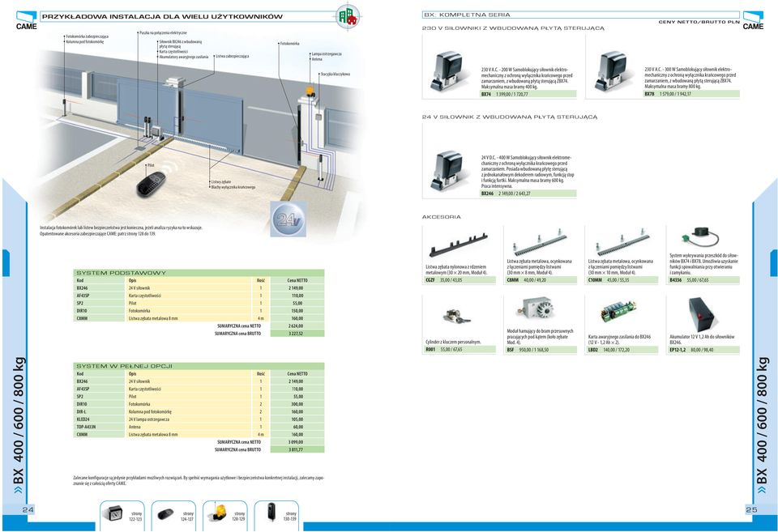Click the double chevron beside left BX label
778x532 pixels.
19,489
